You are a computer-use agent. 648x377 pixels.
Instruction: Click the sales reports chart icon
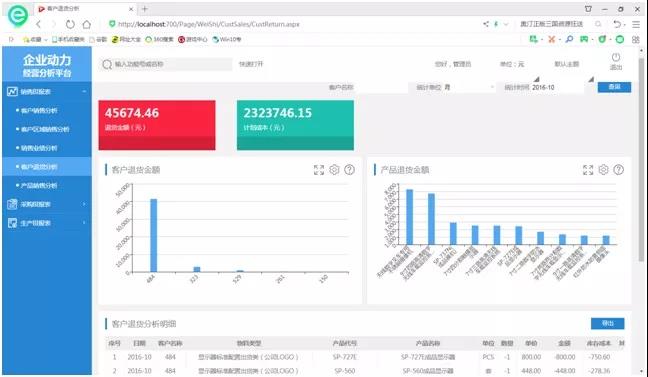tap(12, 91)
